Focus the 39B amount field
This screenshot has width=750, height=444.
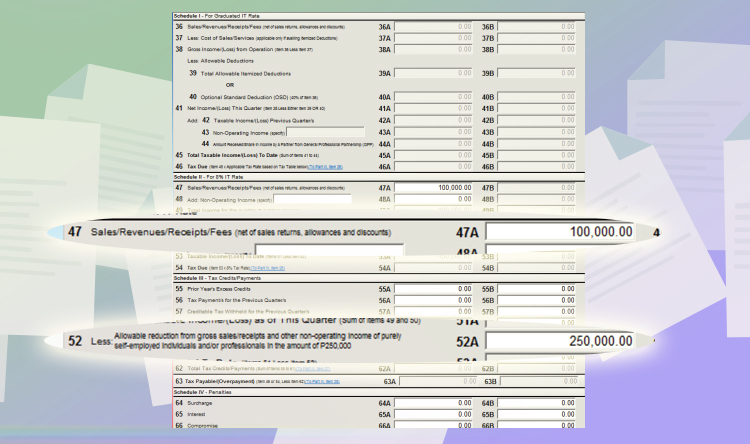[536, 73]
